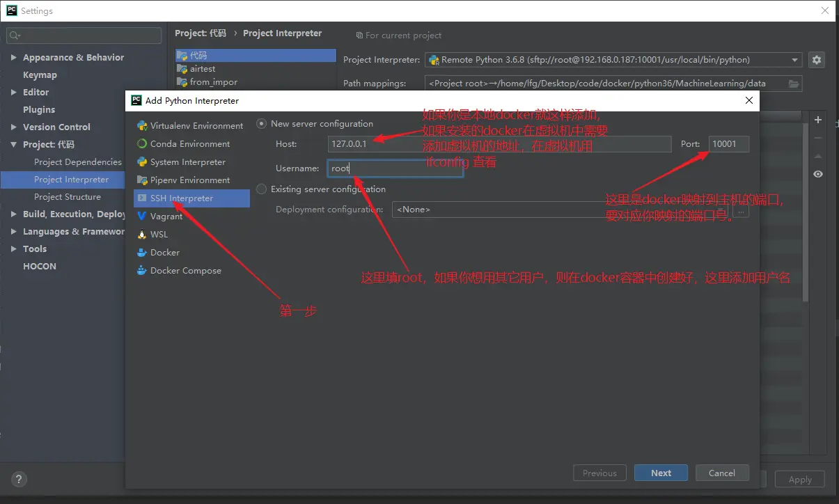Click the For current project label
The height and width of the screenshot is (504, 839).
403,36
